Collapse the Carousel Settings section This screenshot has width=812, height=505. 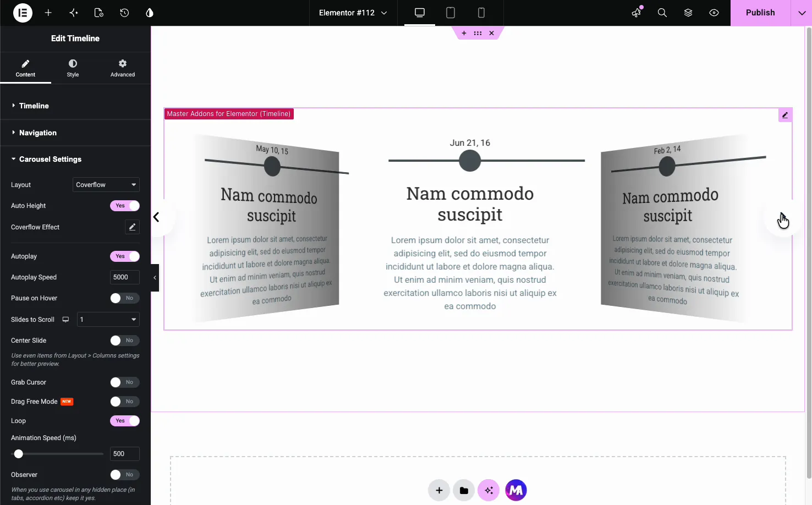point(75,159)
